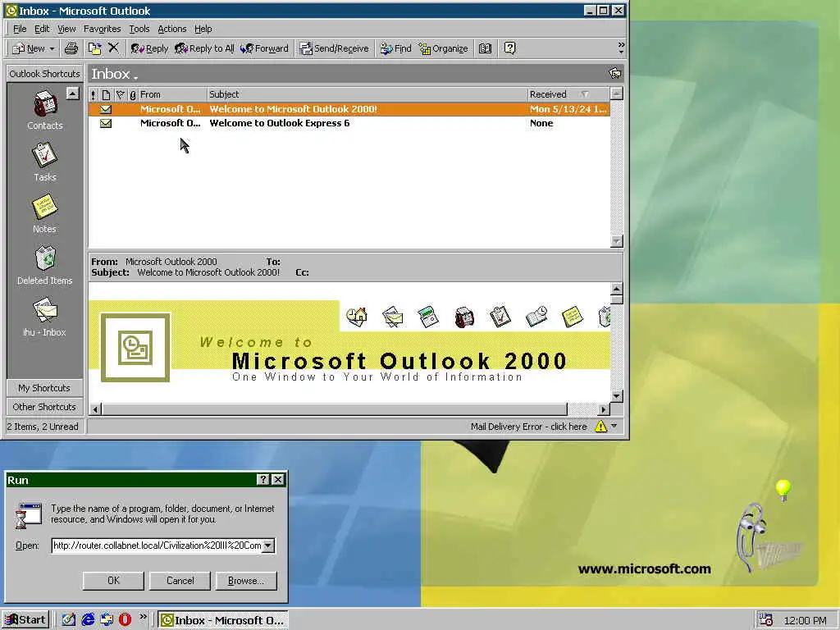
Task: Click the system tray calendar icon
Action: 765,620
